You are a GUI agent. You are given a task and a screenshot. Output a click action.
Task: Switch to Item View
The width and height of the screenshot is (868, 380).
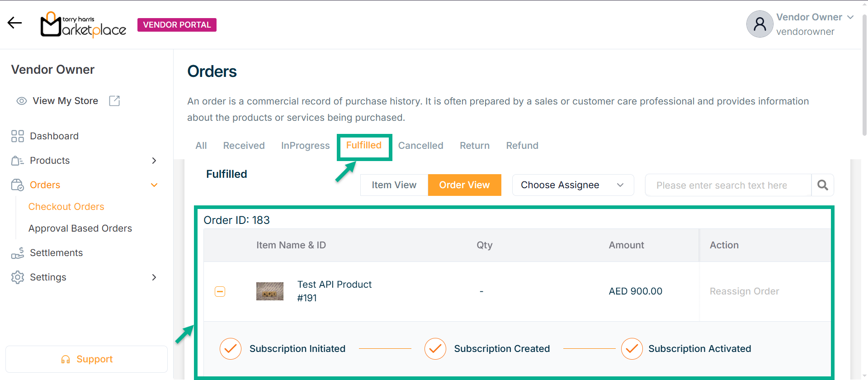click(394, 185)
